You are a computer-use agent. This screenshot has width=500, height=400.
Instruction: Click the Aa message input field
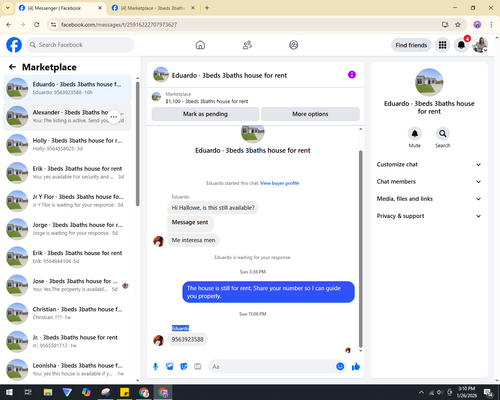coord(272,367)
